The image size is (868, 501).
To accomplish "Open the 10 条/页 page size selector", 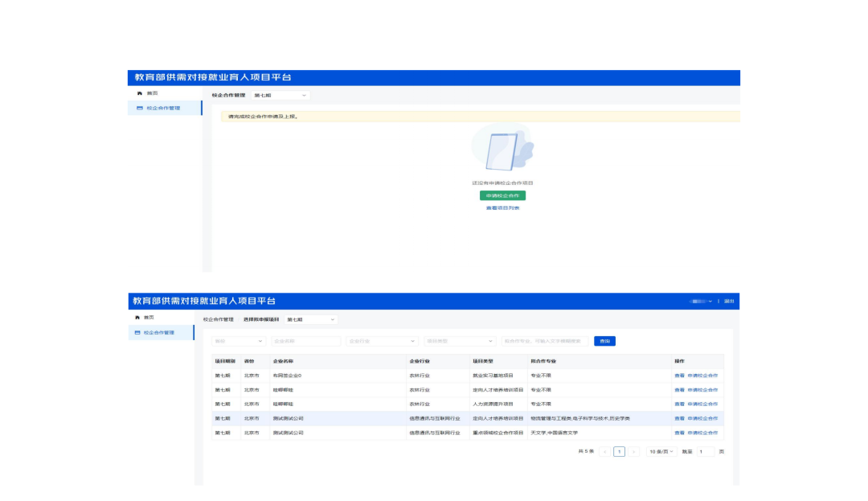I will tap(662, 452).
